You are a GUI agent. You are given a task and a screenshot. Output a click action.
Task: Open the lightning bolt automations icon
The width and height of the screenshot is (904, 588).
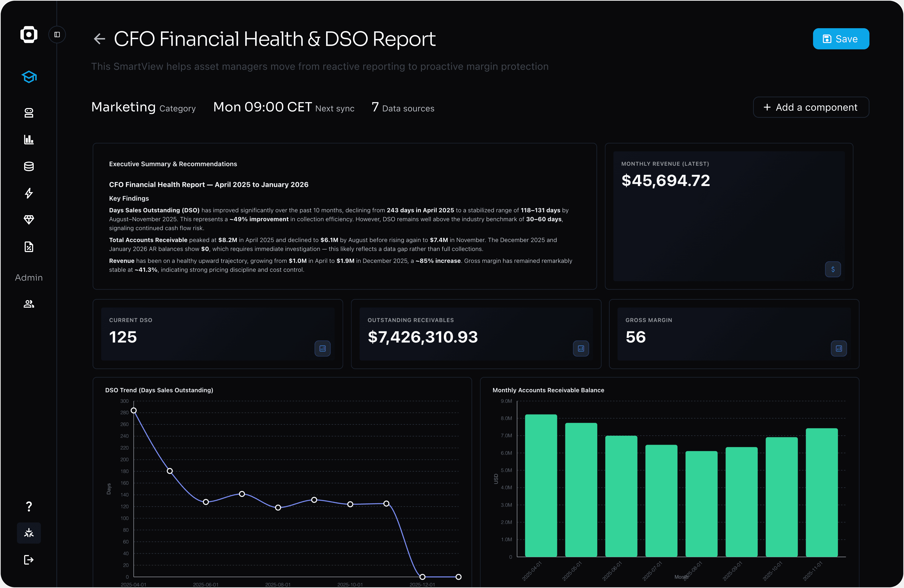coord(29,193)
